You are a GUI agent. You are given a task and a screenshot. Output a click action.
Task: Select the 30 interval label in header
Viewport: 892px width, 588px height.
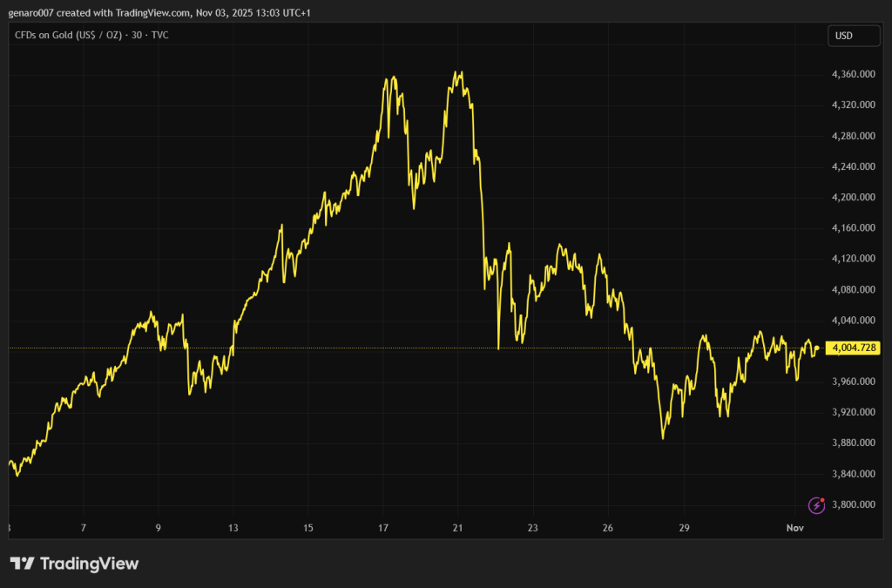coord(138,36)
